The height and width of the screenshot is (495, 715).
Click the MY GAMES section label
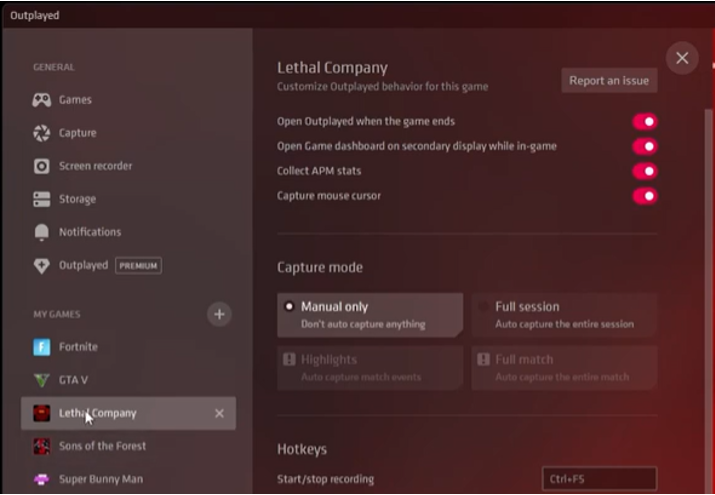(x=57, y=314)
